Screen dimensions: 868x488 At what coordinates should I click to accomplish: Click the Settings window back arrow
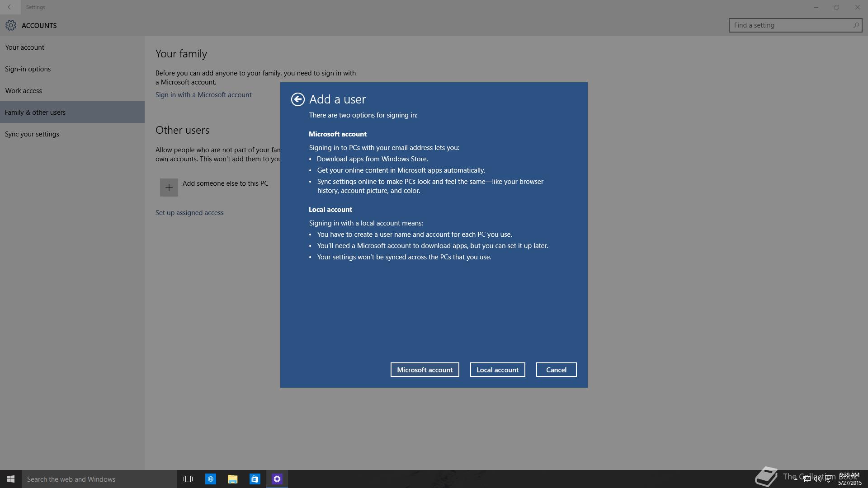point(10,7)
